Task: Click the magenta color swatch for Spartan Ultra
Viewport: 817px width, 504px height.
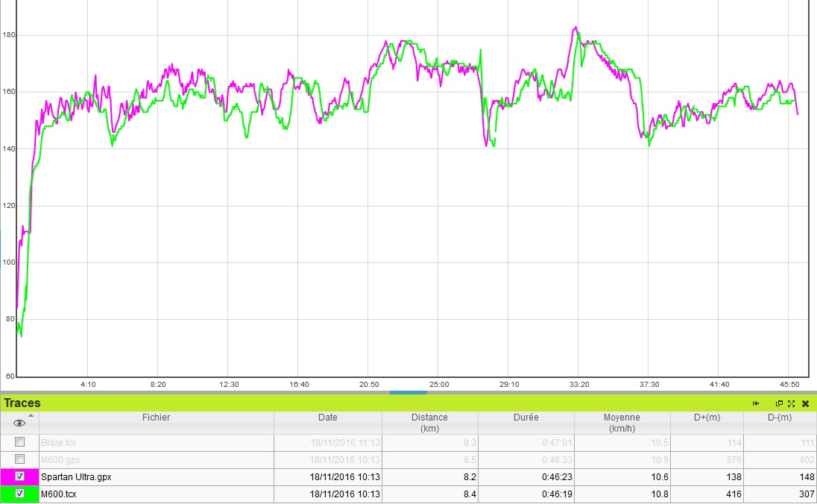Action: point(5,476)
